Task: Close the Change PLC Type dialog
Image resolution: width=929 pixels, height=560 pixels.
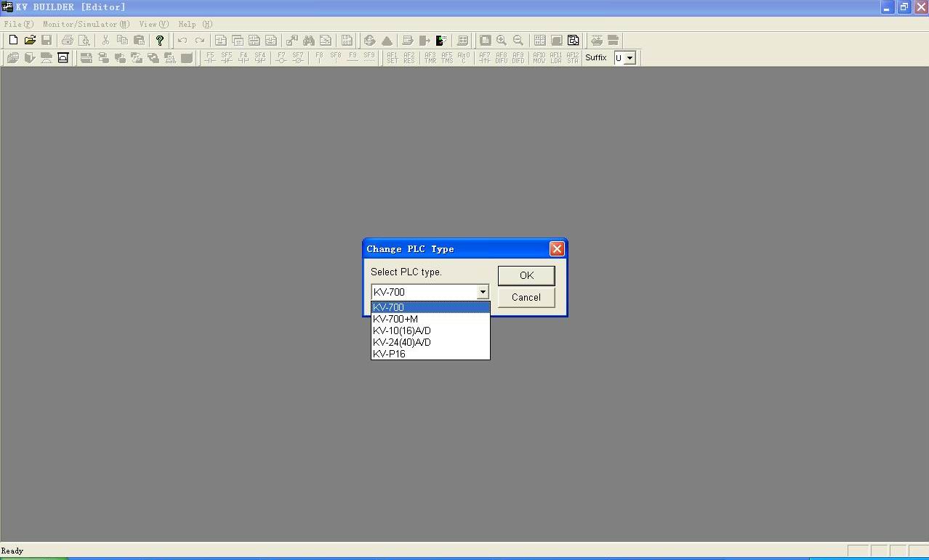Action: click(x=557, y=249)
